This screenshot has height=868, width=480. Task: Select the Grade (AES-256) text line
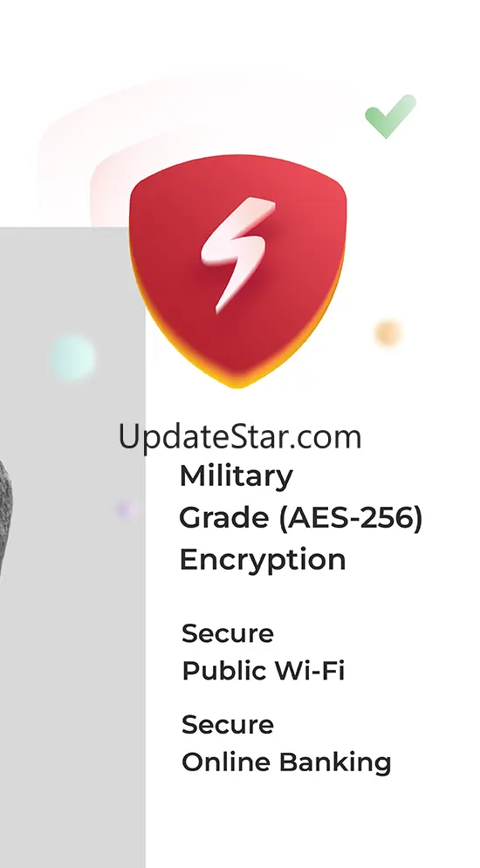point(300,518)
